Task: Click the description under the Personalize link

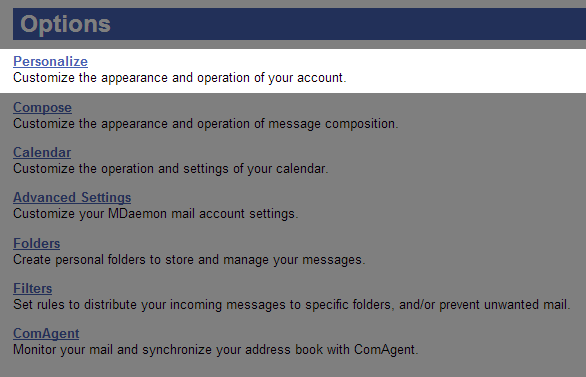Action: coord(180,78)
